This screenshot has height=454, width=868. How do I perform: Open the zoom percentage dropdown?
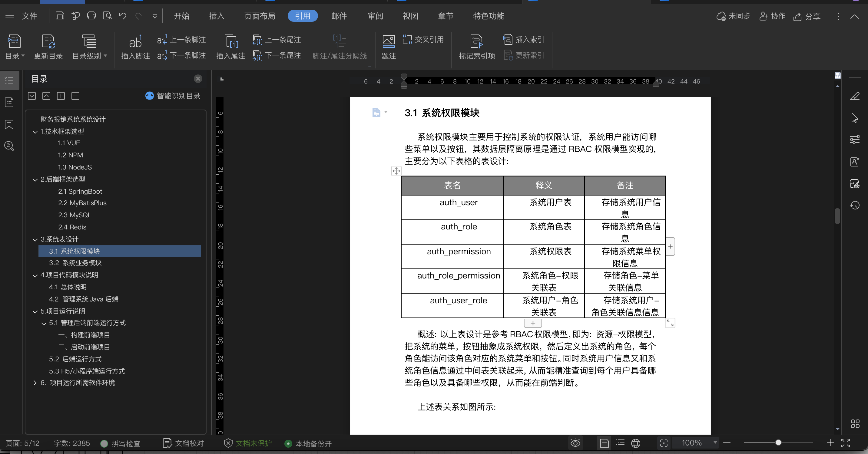click(715, 443)
